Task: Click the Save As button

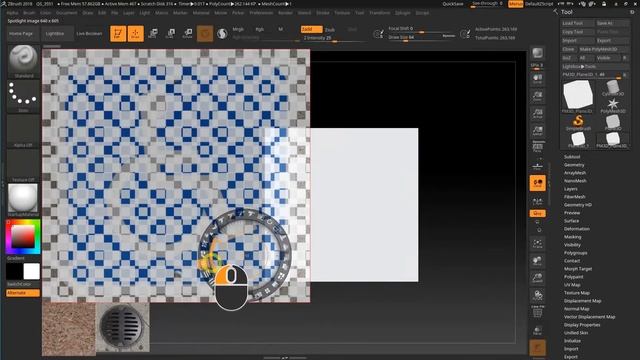Action: coord(612,23)
